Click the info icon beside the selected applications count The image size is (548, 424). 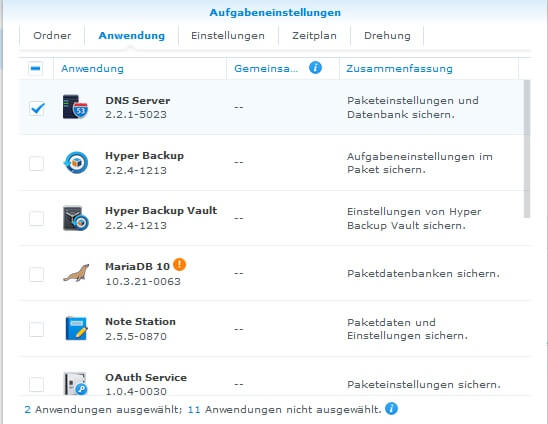click(391, 408)
